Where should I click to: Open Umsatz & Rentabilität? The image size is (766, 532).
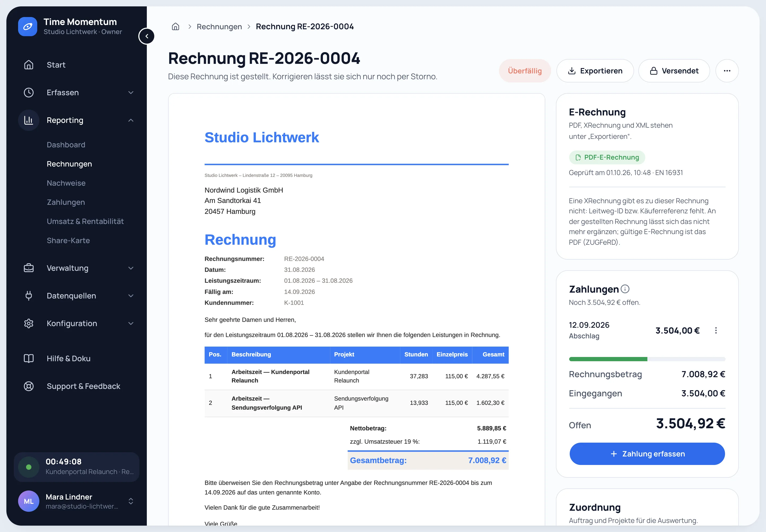(x=85, y=221)
